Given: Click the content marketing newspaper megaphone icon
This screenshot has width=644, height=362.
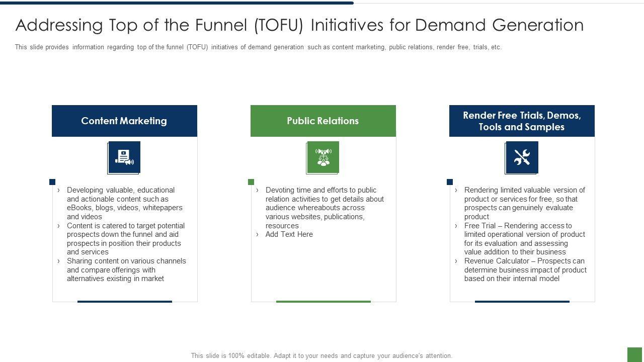Looking at the screenshot, I should coord(124,157).
